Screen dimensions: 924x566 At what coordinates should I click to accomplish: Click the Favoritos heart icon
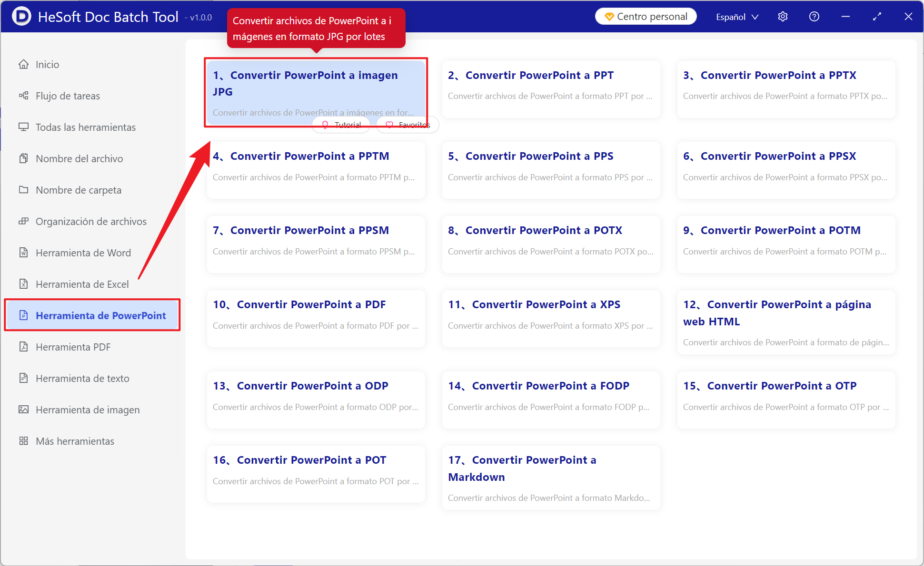[x=389, y=125]
